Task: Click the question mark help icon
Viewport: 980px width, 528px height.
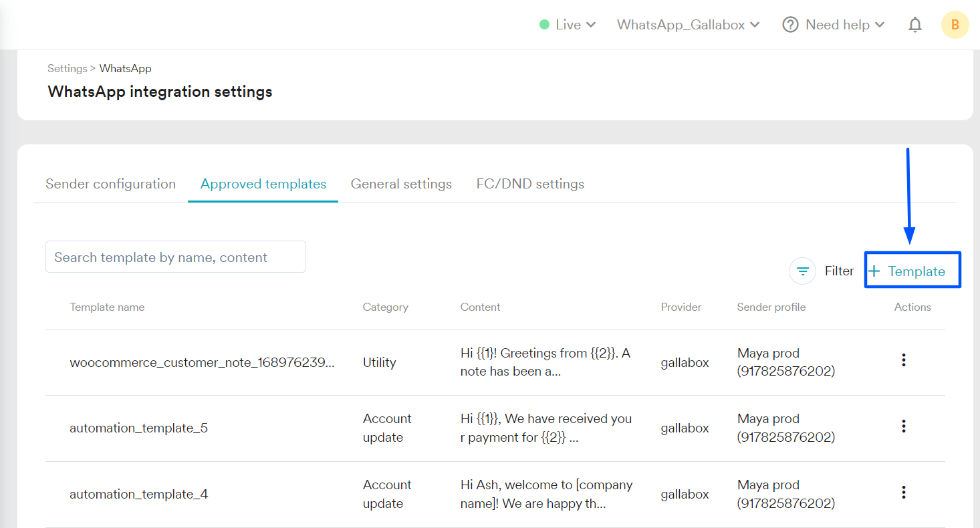Action: point(790,25)
